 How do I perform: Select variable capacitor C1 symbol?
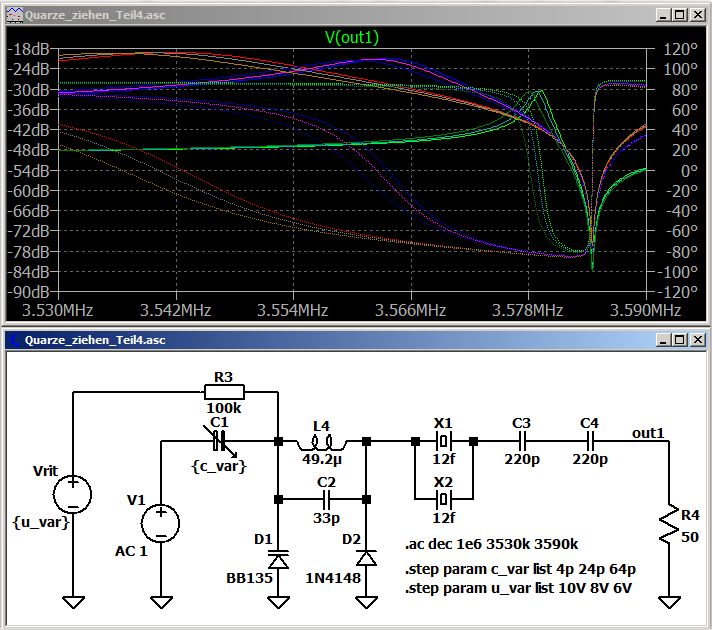(x=219, y=441)
